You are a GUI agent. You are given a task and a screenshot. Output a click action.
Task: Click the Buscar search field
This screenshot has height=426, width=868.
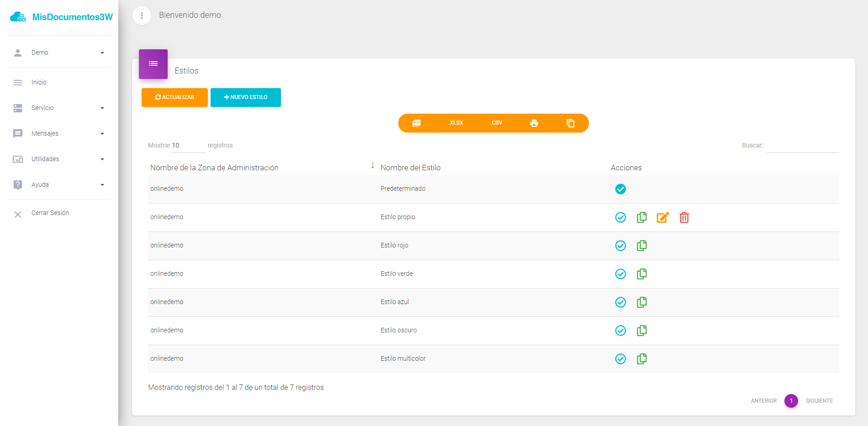pos(802,146)
